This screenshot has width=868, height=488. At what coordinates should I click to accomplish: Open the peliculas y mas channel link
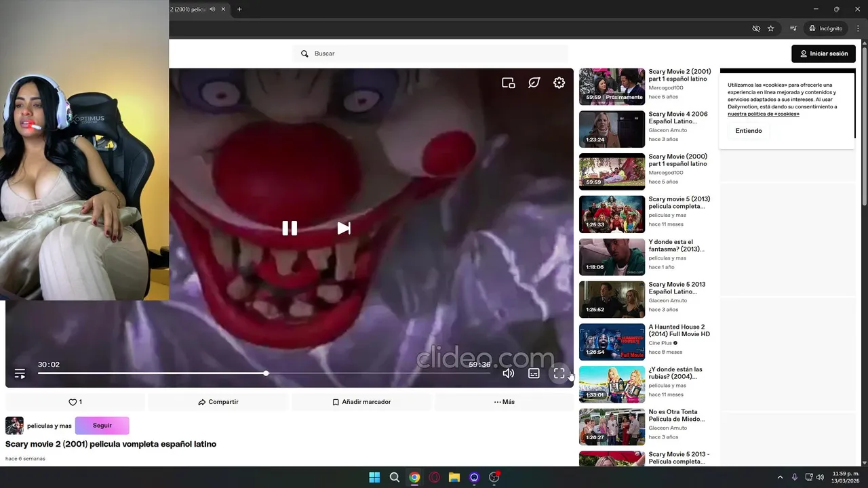click(50, 426)
